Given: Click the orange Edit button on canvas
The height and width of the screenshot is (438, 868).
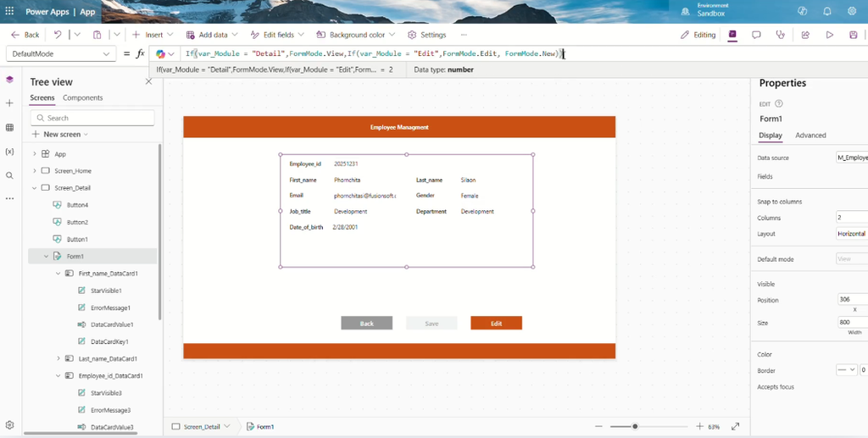Looking at the screenshot, I should 496,324.
